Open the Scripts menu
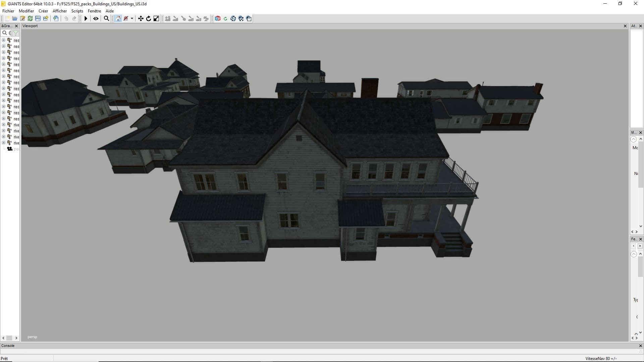 coord(77,11)
